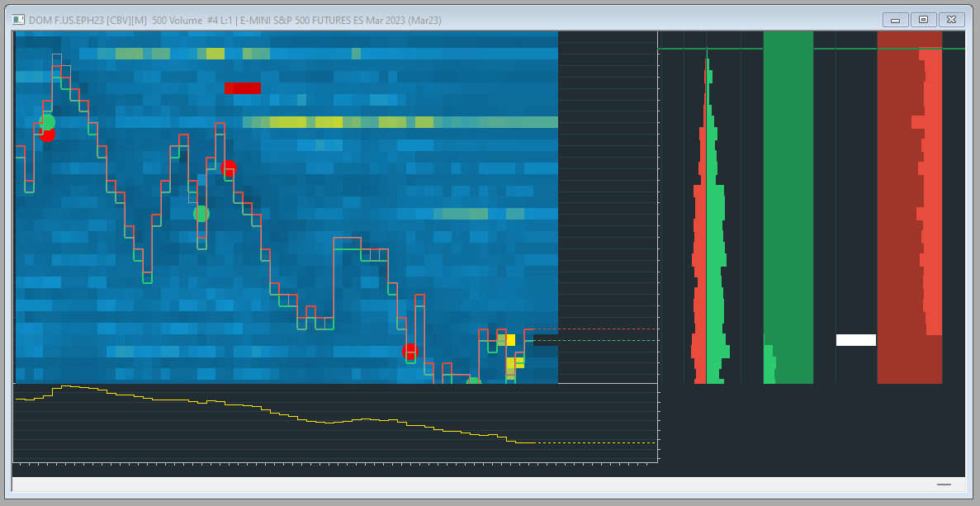Screen dimensions: 980x506
Task: Click the long yellow-green liquidity band on the heatmap
Action: 400,122
